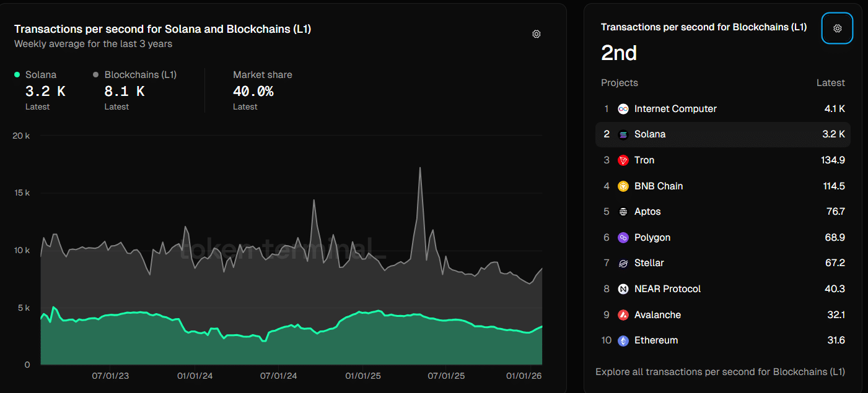
Task: Click the BNB Chain coin logo
Action: (x=623, y=186)
